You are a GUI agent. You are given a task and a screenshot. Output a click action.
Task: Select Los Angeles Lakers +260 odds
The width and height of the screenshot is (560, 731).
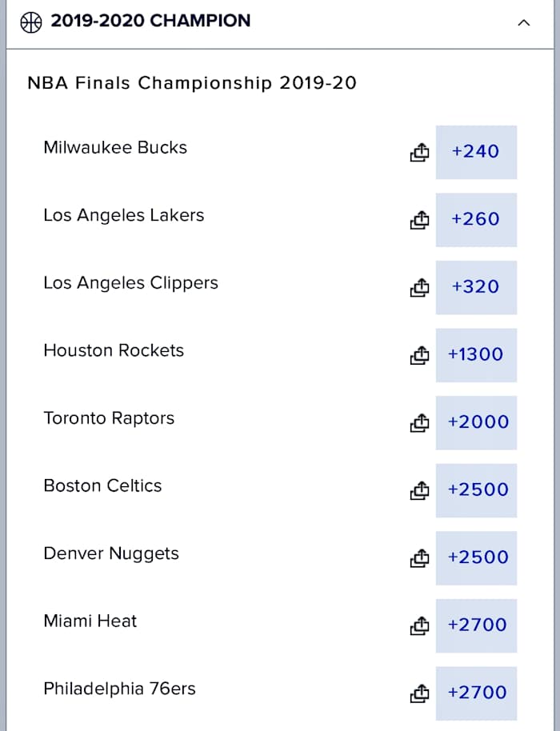point(476,220)
